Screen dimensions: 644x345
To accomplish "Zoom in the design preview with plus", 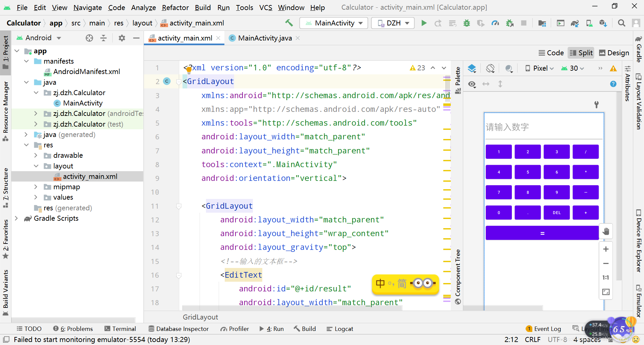I will [x=606, y=249].
